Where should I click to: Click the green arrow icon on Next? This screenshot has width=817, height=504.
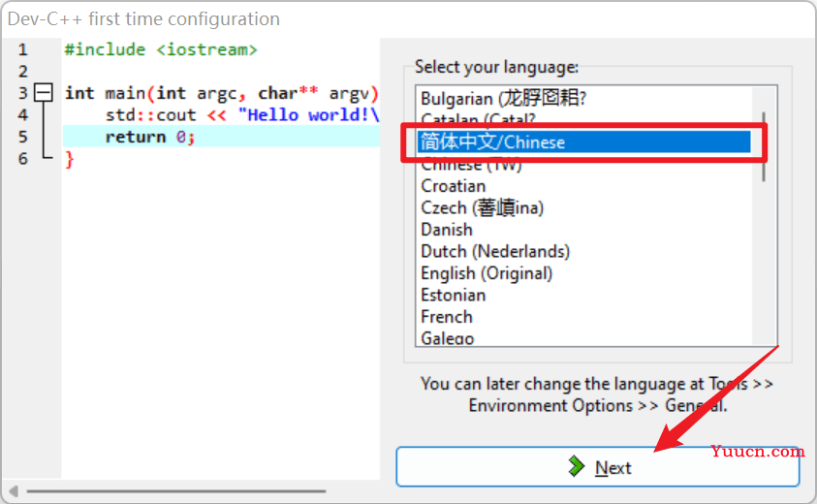point(577,466)
